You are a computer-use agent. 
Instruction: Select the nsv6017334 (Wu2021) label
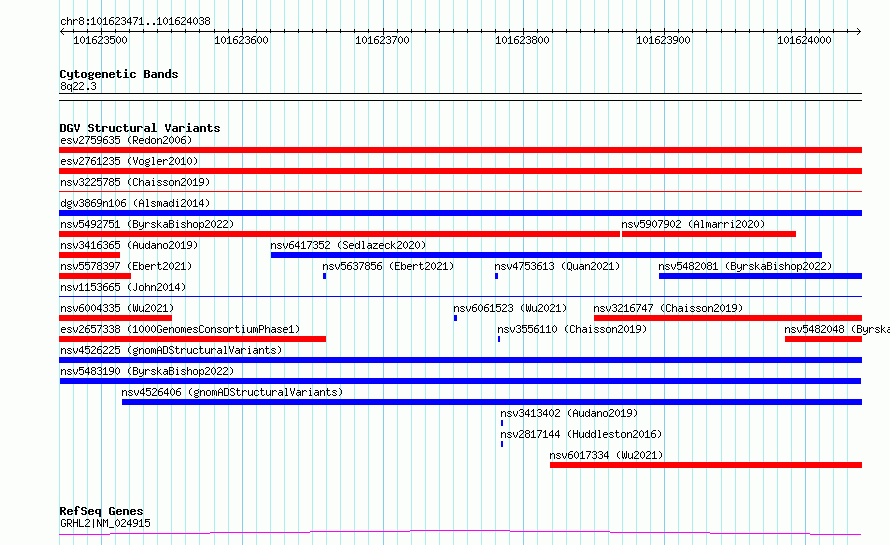pyautogui.click(x=606, y=455)
